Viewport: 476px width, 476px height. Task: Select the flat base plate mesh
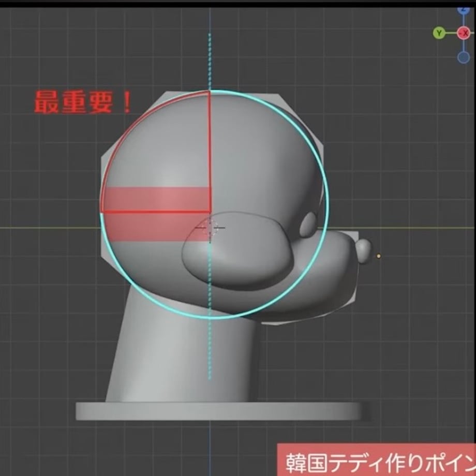pos(223,411)
